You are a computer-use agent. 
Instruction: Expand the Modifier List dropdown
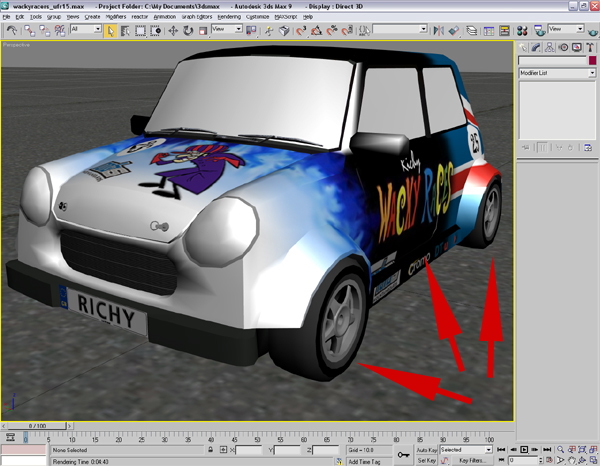click(x=557, y=73)
